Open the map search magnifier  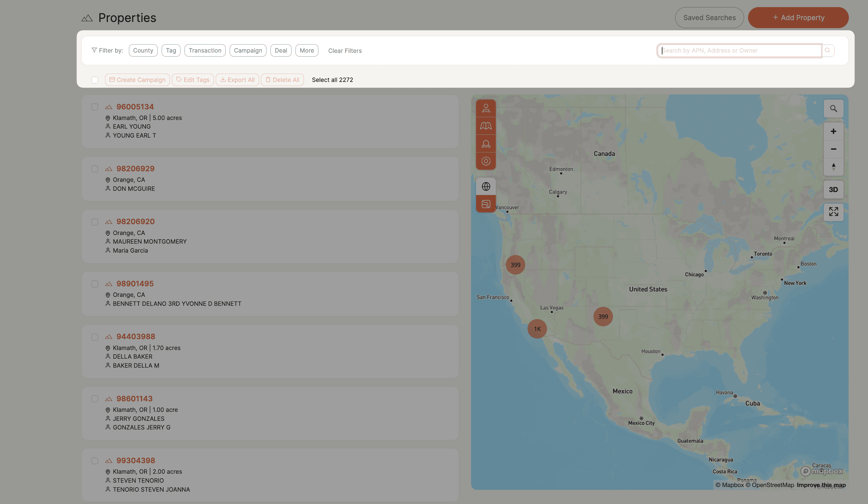point(833,109)
